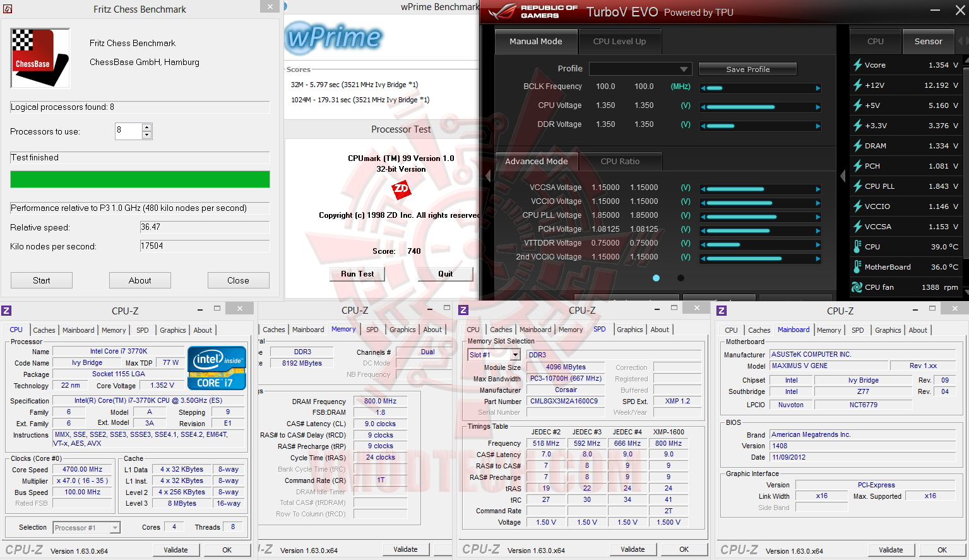The width and height of the screenshot is (969, 560).
Task: Select the second page dot in TurboV Advanced Mode
Action: click(681, 278)
